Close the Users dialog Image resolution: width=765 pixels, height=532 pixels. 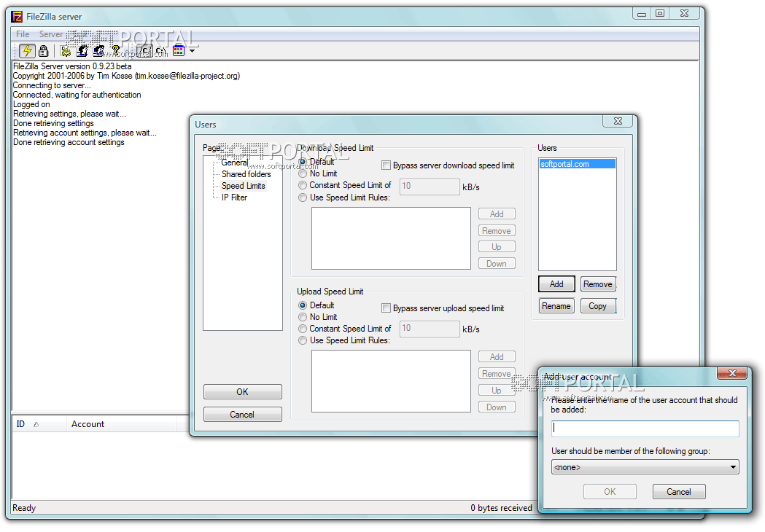pyautogui.click(x=618, y=121)
